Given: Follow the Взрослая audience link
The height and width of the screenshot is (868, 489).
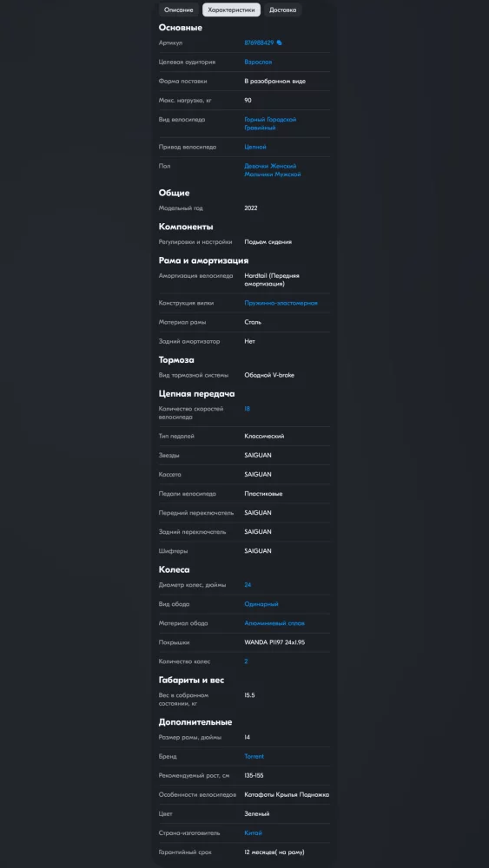Looking at the screenshot, I should click(258, 62).
